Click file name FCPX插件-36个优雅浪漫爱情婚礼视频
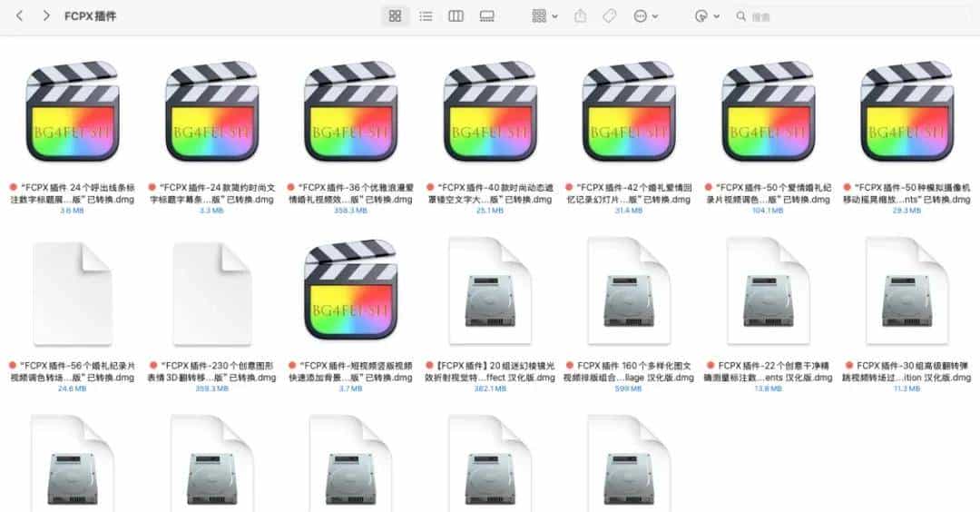980x512 pixels. pyautogui.click(x=350, y=193)
